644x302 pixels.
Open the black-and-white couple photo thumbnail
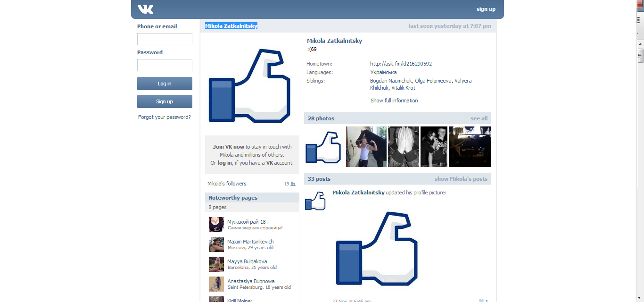[434, 147]
